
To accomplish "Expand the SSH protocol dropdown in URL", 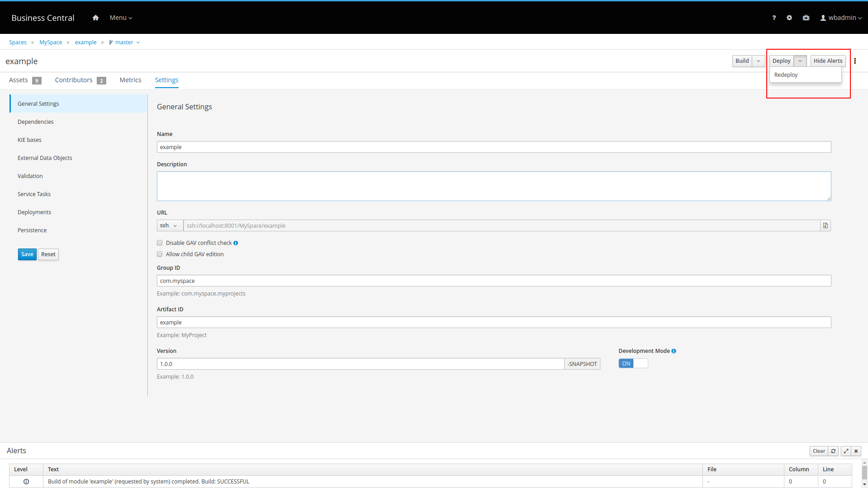I will (168, 225).
